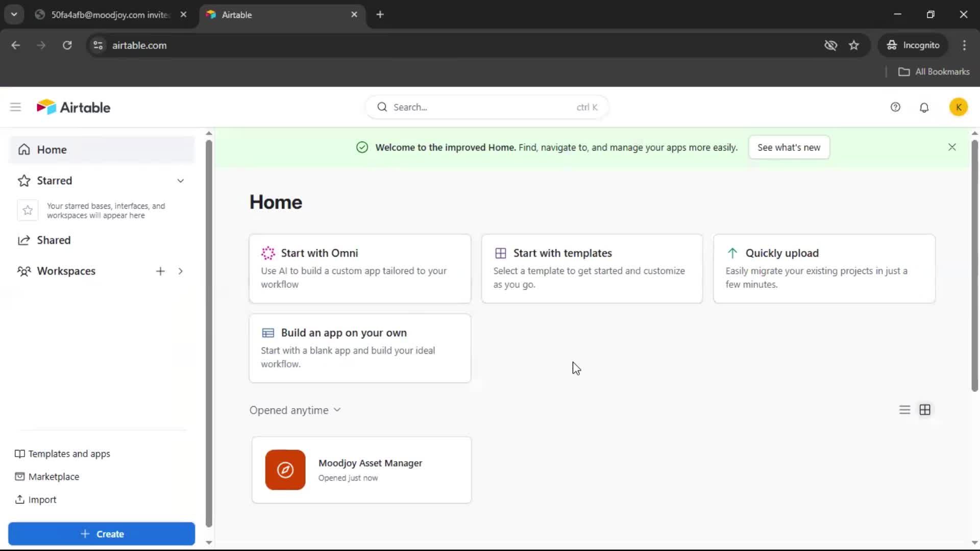The image size is (980, 551).
Task: Select Build an app on your own
Action: [360, 348]
